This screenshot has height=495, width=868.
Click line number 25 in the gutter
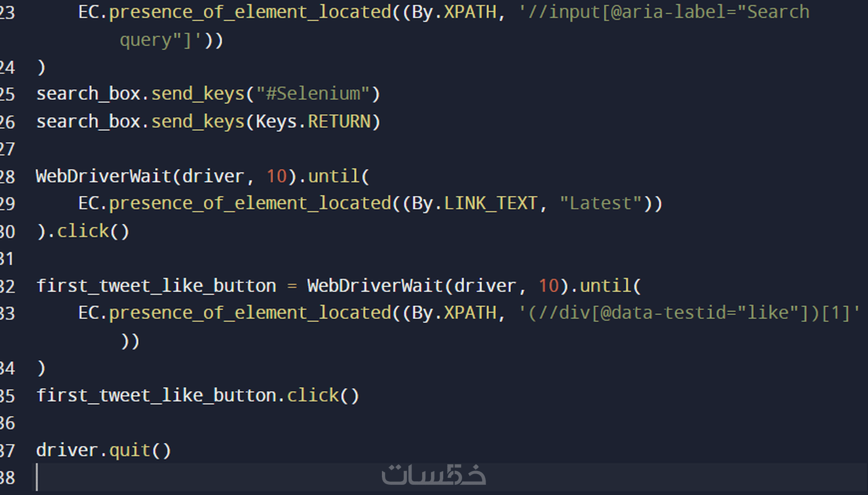(x=7, y=94)
